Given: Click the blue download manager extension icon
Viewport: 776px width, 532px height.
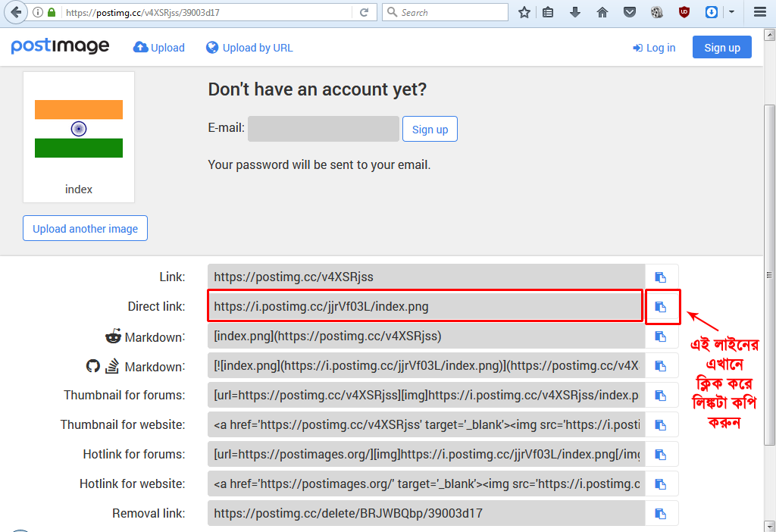Looking at the screenshot, I should click(711, 12).
